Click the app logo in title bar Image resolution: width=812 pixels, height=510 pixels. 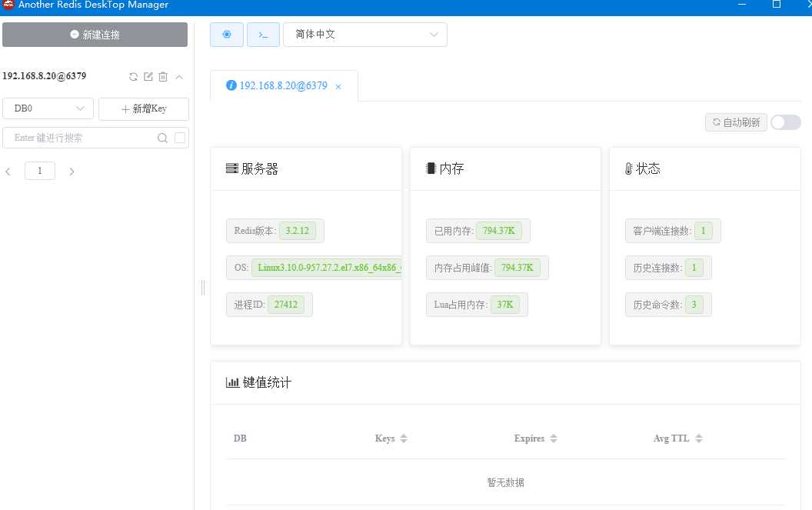tap(8, 5)
